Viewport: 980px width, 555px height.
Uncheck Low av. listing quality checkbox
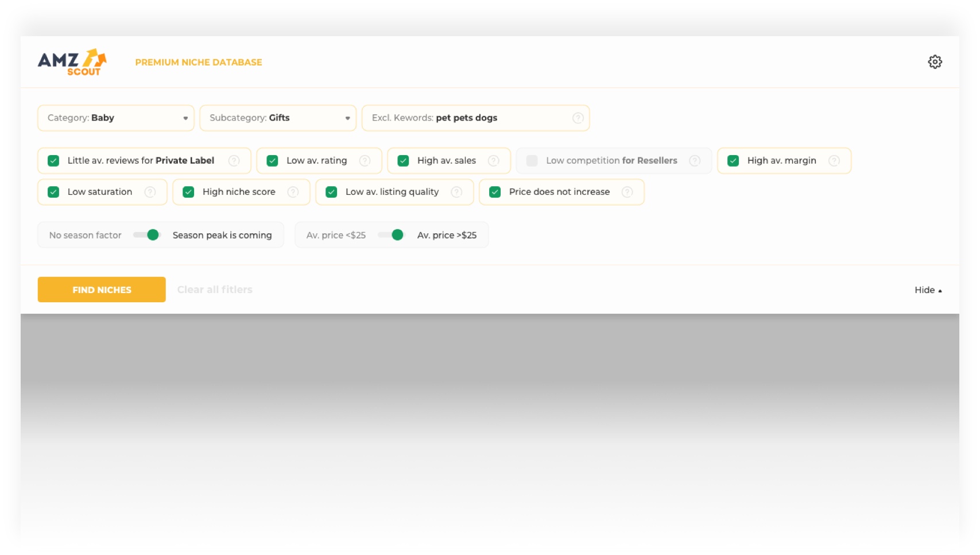coord(331,192)
